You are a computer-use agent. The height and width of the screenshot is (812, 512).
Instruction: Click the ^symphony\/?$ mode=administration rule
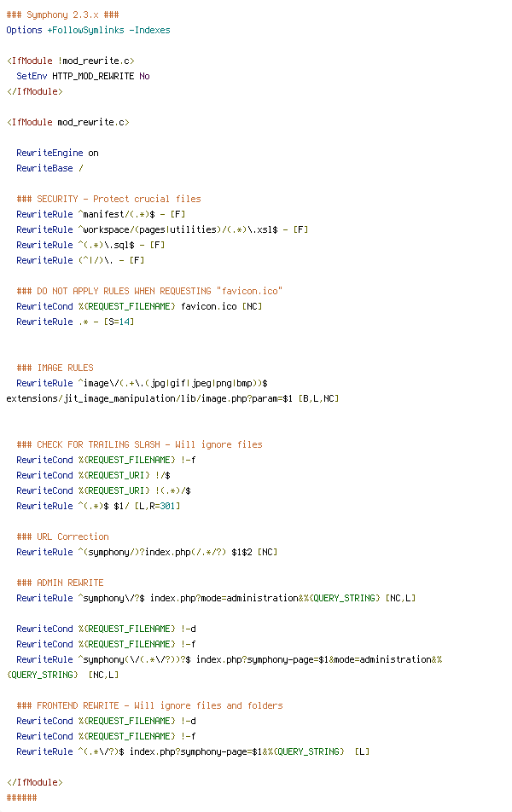click(216, 598)
